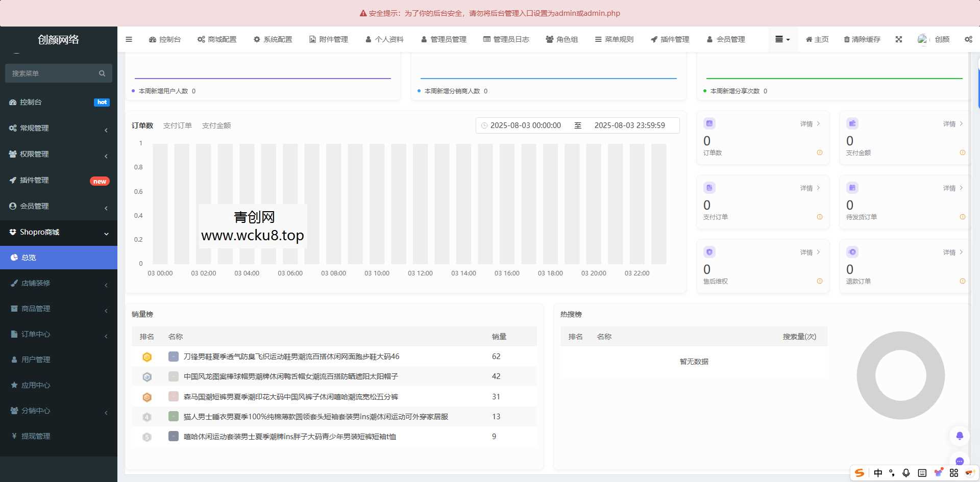Open the hamburger layout dropdown in navbar

coord(782,39)
